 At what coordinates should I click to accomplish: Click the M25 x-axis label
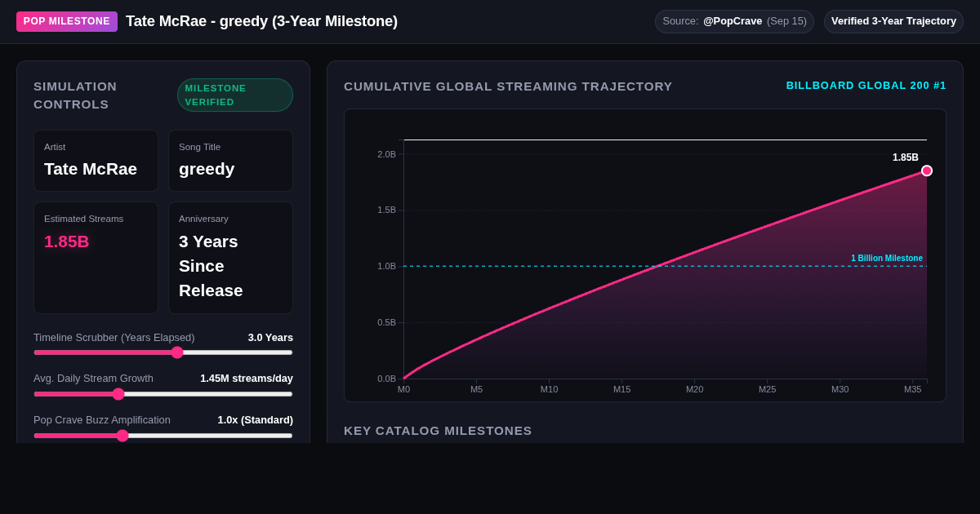point(767,389)
